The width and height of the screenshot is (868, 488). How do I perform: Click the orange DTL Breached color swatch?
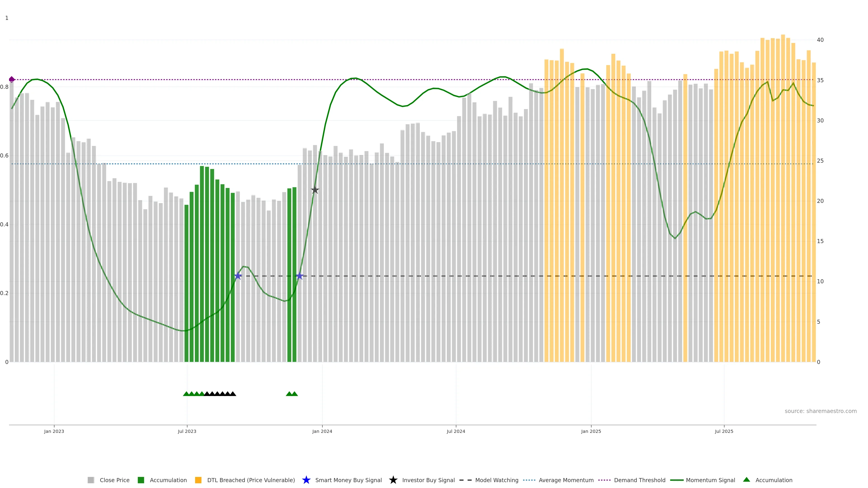point(198,480)
